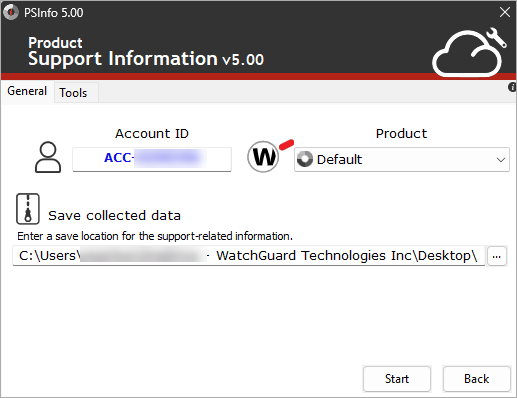Click the save location path field

pyautogui.click(x=249, y=256)
